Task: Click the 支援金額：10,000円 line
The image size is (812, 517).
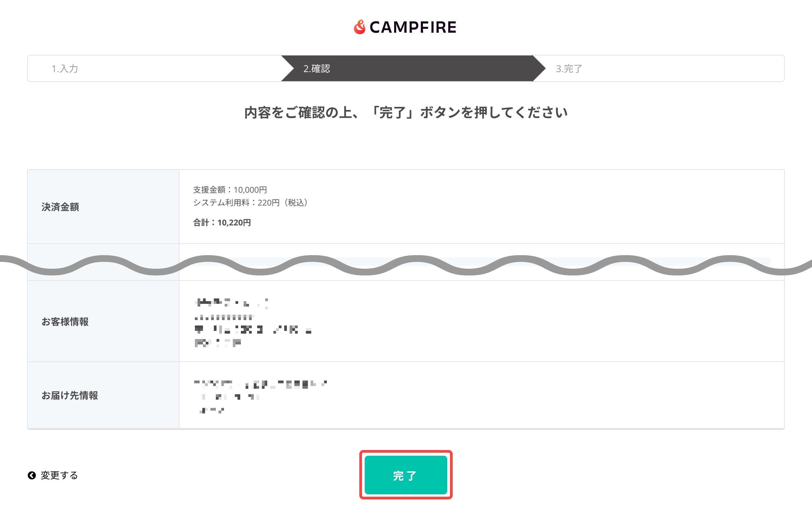Action: click(230, 190)
